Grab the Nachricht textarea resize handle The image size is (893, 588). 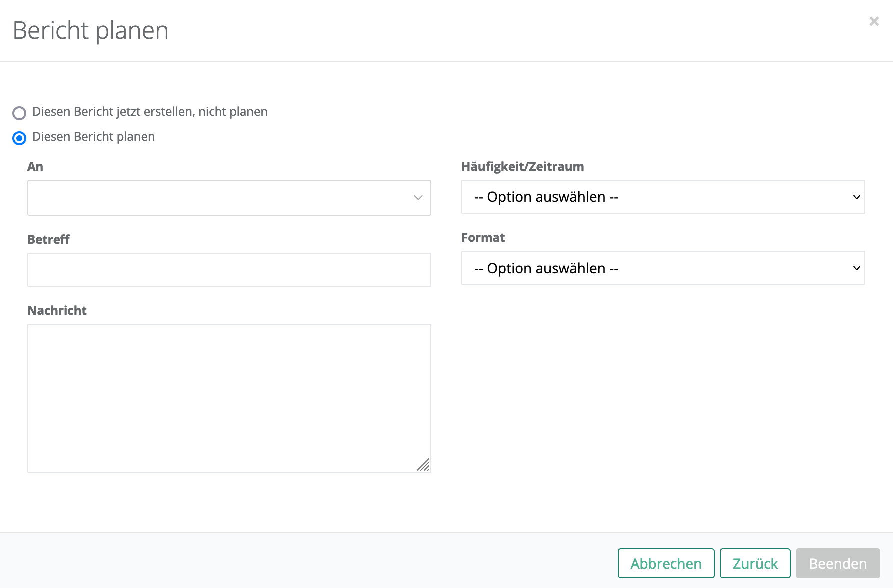click(x=424, y=465)
